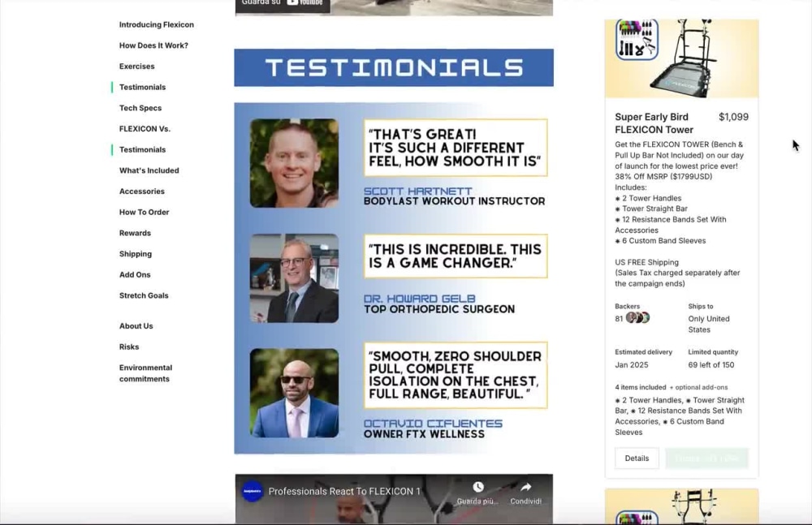812x525 pixels.
Task: Click the Condividi share arrow icon
Action: (525, 487)
